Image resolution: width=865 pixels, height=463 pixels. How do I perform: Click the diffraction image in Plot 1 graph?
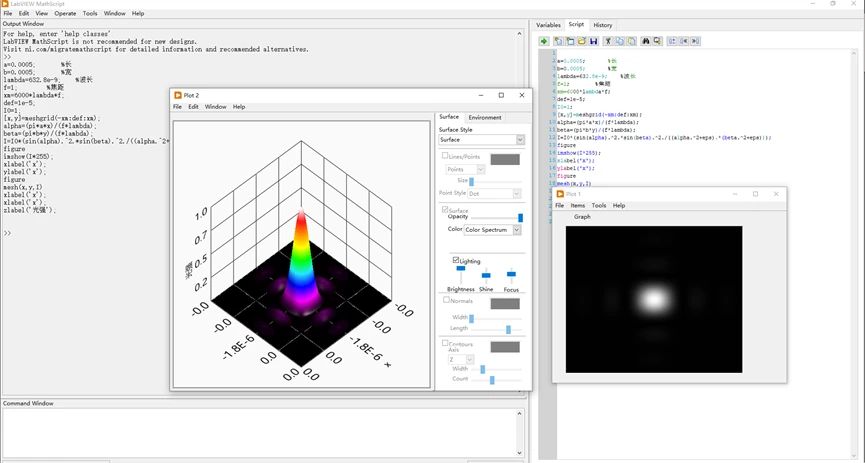pyautogui.click(x=654, y=299)
